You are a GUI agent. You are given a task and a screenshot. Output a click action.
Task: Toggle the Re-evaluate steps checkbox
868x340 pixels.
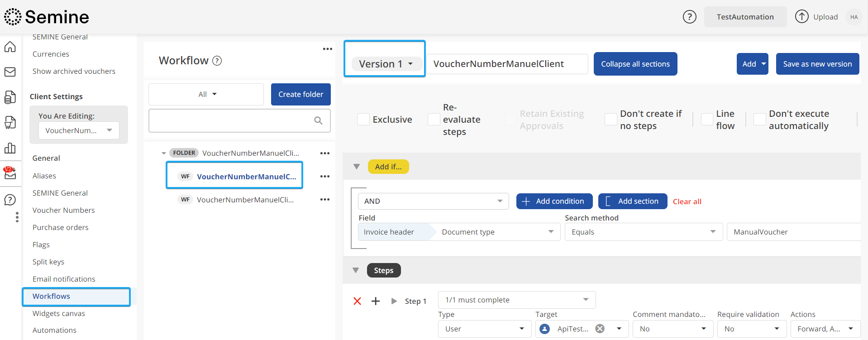434,120
